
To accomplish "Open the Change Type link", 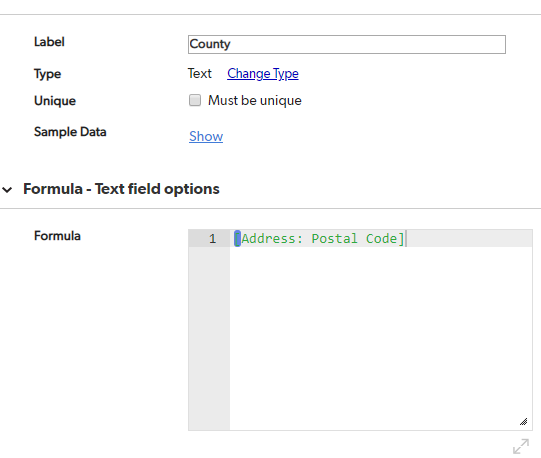I will [263, 74].
